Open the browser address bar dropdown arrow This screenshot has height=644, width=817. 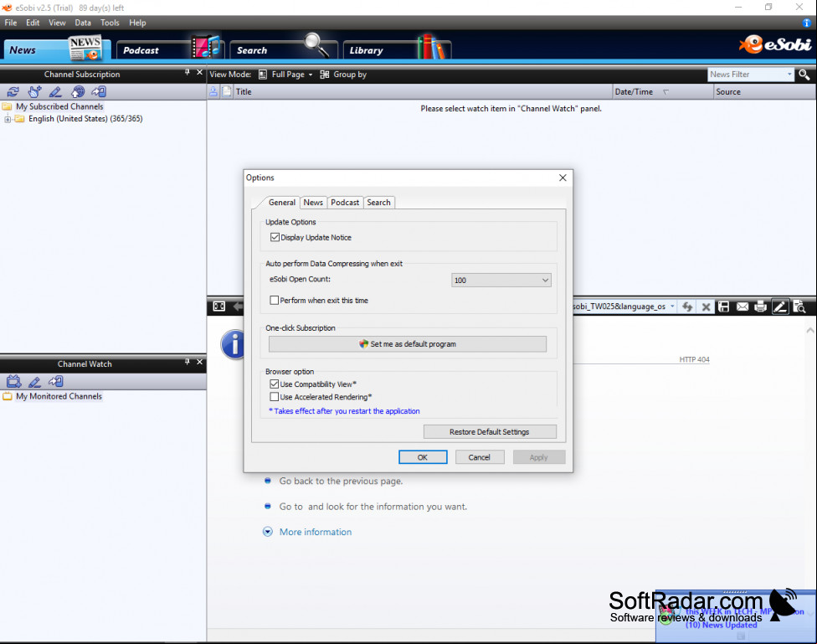(672, 307)
